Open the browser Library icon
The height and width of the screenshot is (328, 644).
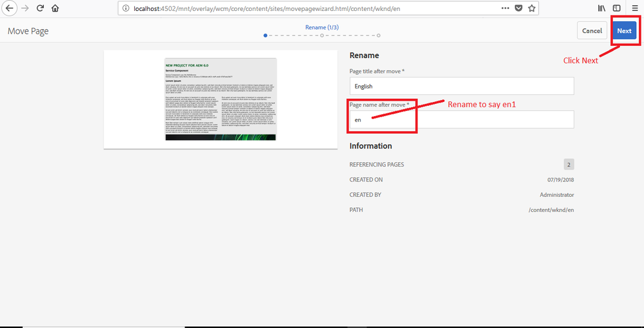(601, 8)
